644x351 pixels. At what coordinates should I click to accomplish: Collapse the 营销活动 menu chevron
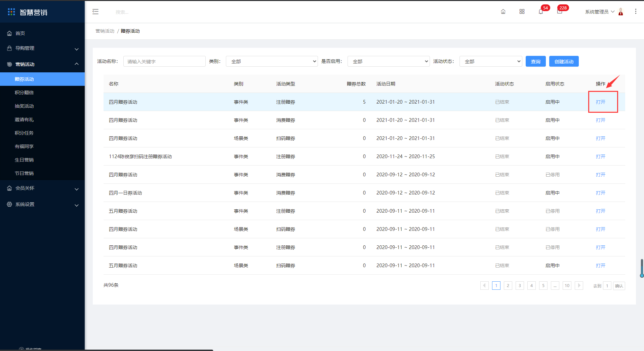click(77, 64)
